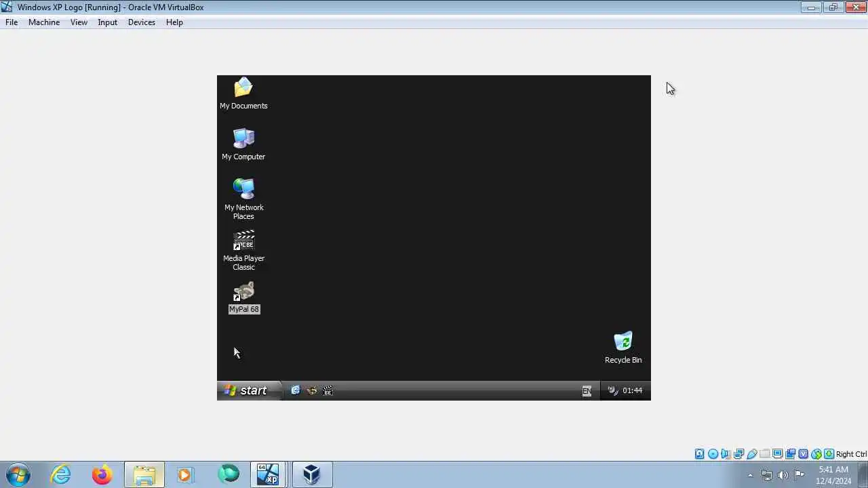Select My Computer desktop icon
The image size is (868, 488).
243,144
